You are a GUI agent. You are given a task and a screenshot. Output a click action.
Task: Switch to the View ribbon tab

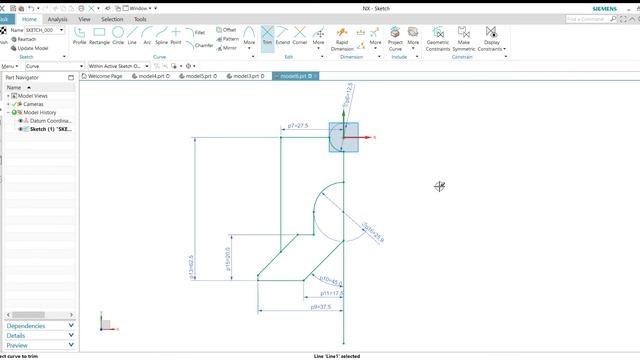pyautogui.click(x=84, y=19)
